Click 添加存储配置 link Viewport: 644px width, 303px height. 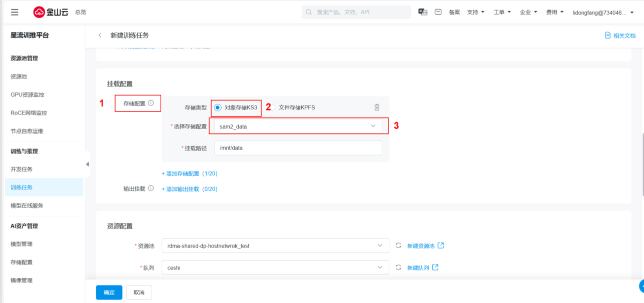(189, 174)
